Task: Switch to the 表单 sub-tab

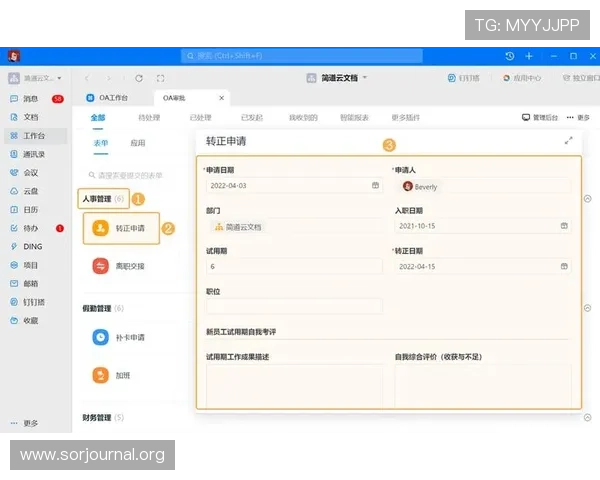Action: point(101,143)
